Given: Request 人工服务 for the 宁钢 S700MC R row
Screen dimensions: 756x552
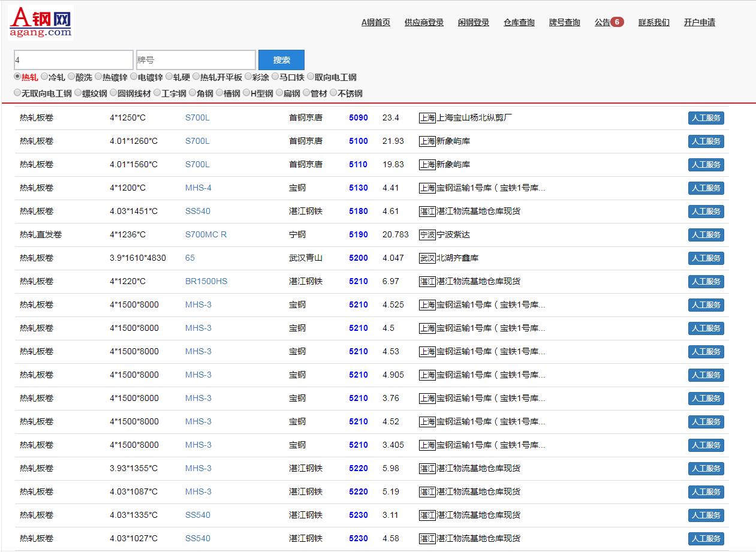Looking at the screenshot, I should tap(706, 235).
